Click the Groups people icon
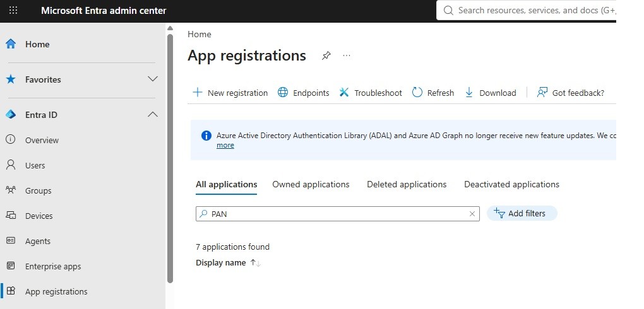The image size is (644, 309). 11,190
